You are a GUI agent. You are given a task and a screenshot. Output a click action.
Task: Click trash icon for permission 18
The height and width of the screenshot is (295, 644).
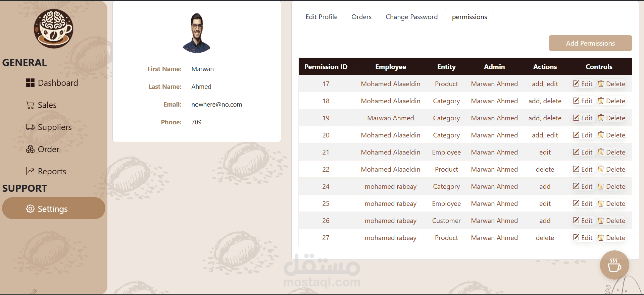(601, 101)
